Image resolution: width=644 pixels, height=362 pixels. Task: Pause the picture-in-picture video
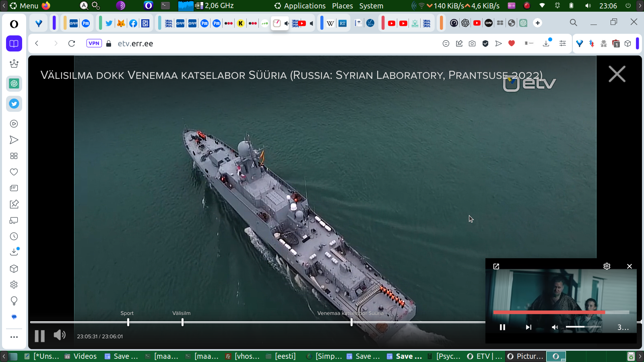(502, 327)
